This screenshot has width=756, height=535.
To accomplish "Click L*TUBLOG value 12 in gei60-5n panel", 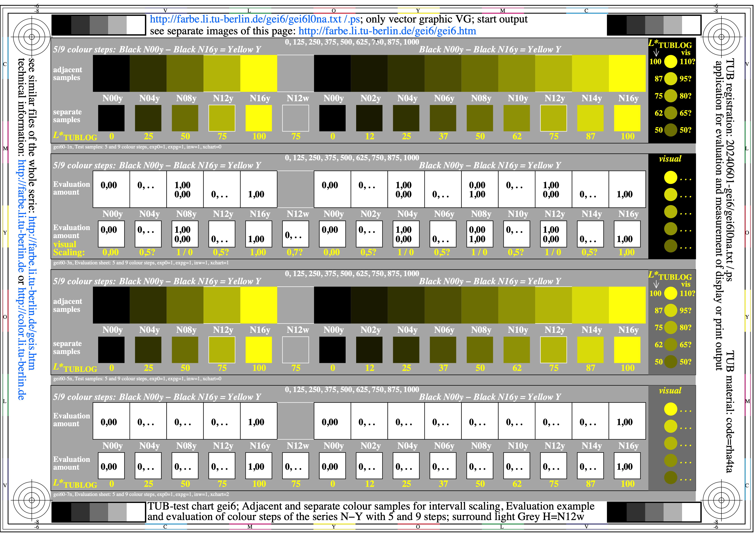I will pos(369,368).
